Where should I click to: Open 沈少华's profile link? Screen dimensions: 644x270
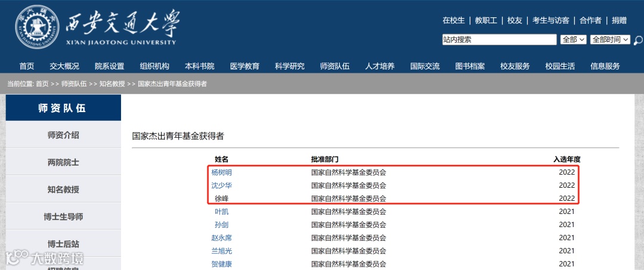tap(222, 185)
